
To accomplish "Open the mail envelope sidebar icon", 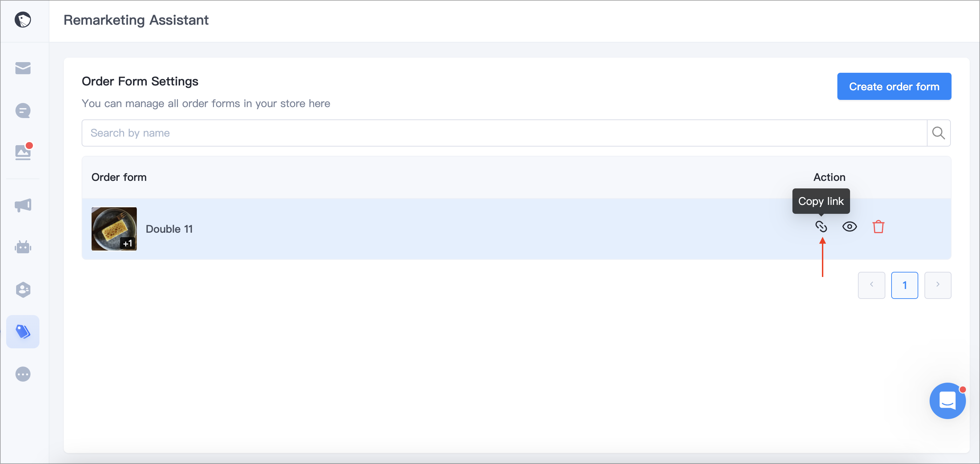I will (23, 68).
